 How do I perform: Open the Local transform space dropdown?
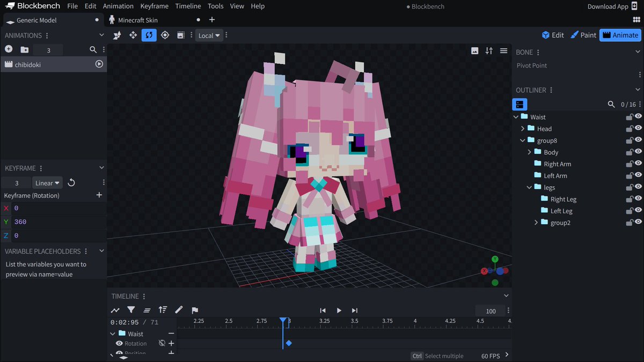(x=209, y=35)
